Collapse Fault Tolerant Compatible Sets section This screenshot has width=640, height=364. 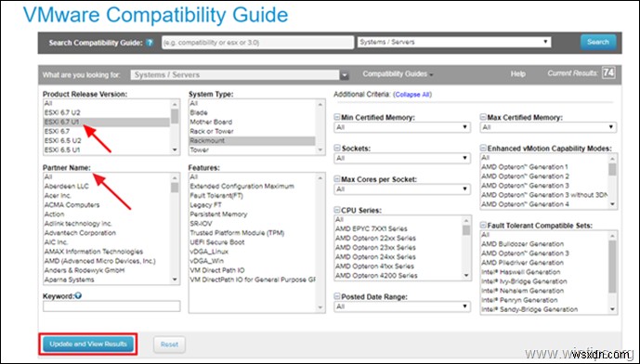coord(483,226)
